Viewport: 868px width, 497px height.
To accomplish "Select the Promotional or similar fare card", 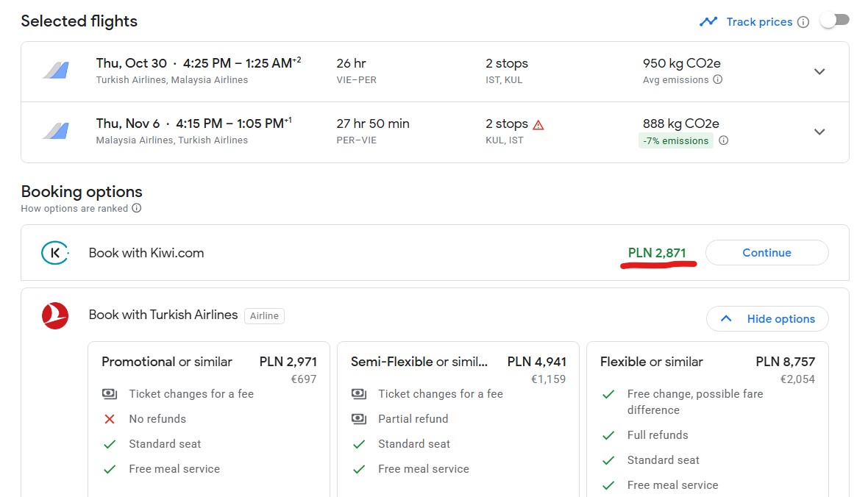I will [209, 419].
